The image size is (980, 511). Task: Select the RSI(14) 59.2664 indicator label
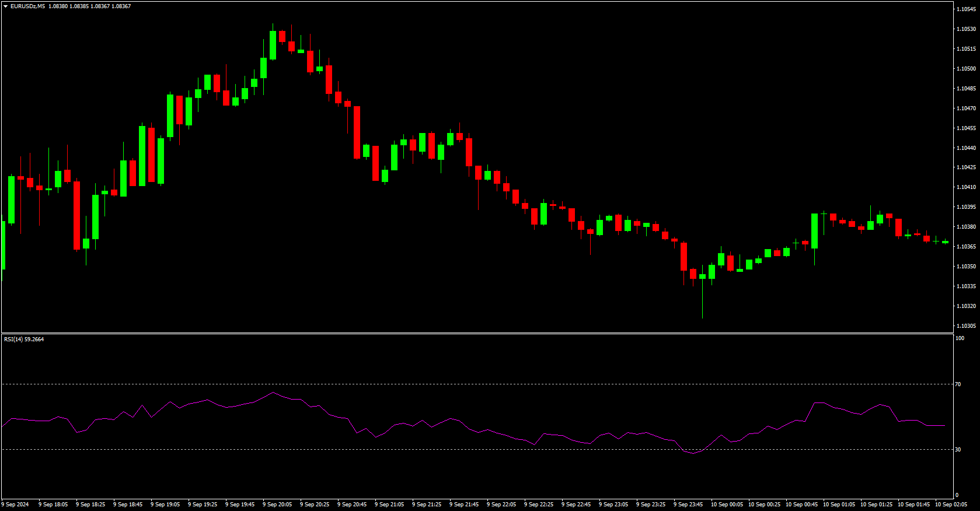[x=24, y=339]
